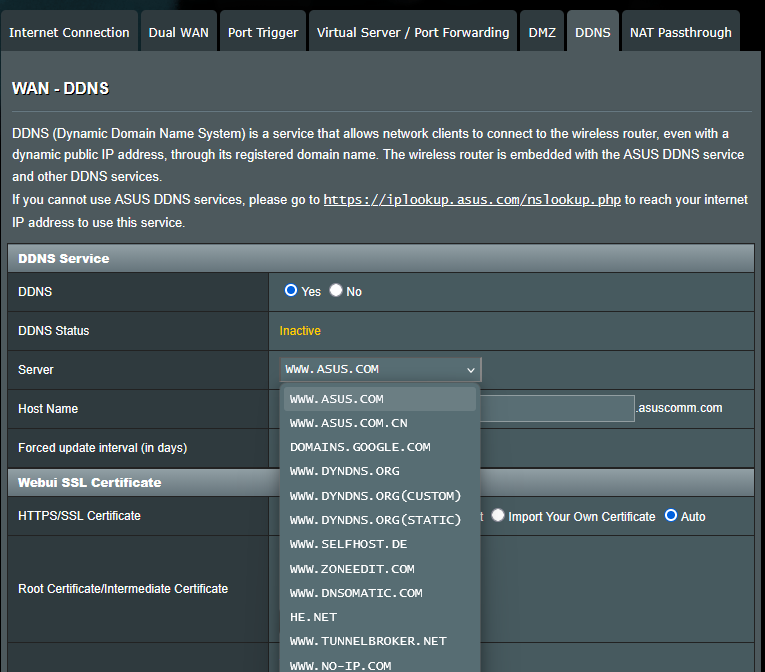
Task: Click the Host Name input field
Action: (557, 408)
